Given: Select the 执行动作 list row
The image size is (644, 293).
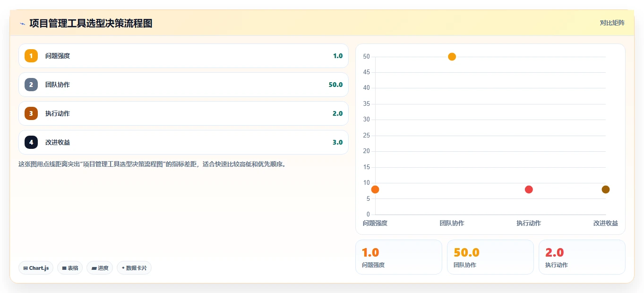Looking at the screenshot, I should coord(183,113).
